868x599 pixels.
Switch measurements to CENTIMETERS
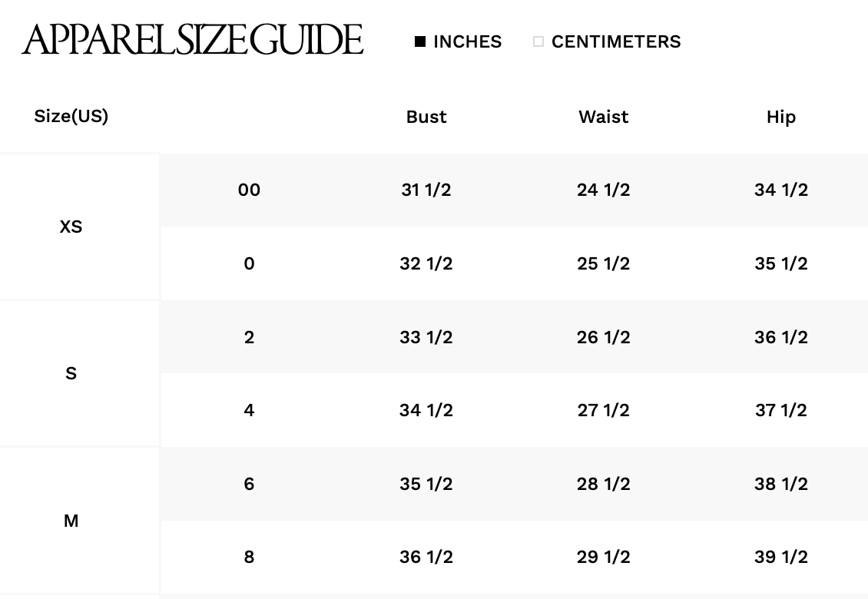[607, 41]
